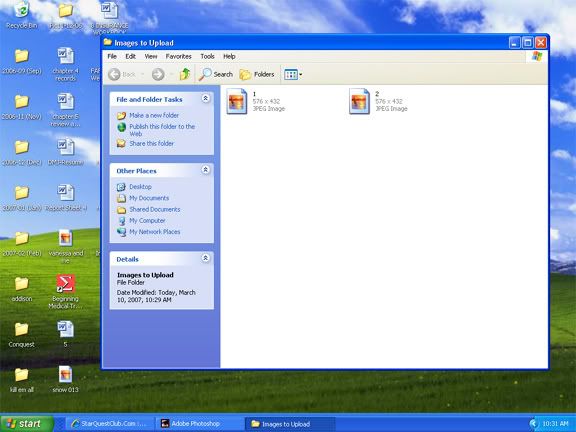Open the Forward history dropdown arrow

[x=171, y=75]
